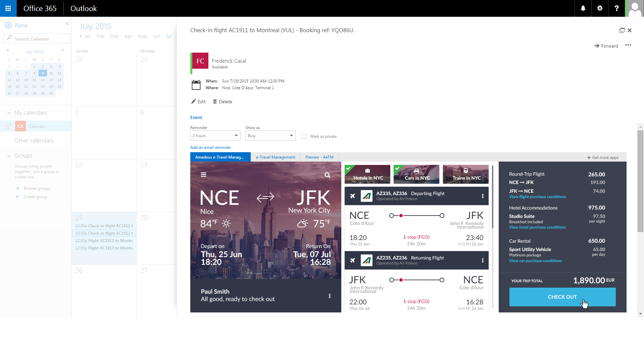644x352 pixels.
Task: Click the CHECK OUT button
Action: tap(562, 297)
